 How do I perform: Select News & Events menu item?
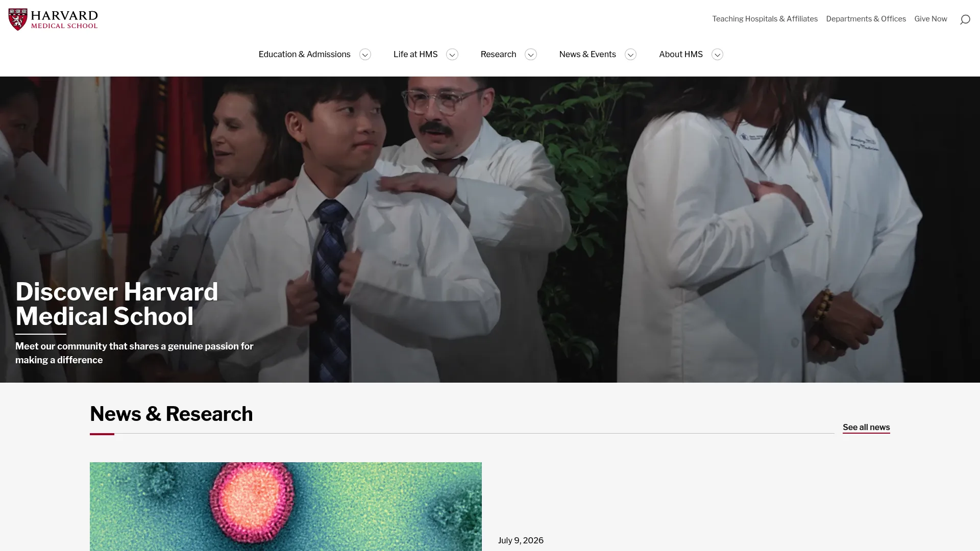pyautogui.click(x=587, y=54)
